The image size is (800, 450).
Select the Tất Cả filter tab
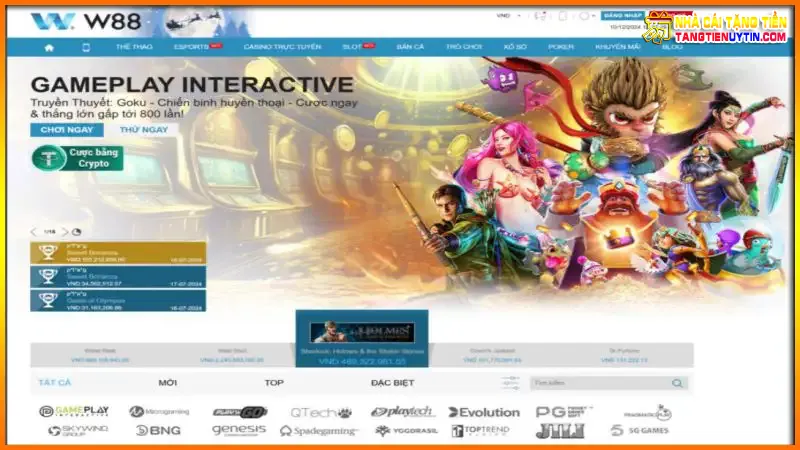pos(55,383)
